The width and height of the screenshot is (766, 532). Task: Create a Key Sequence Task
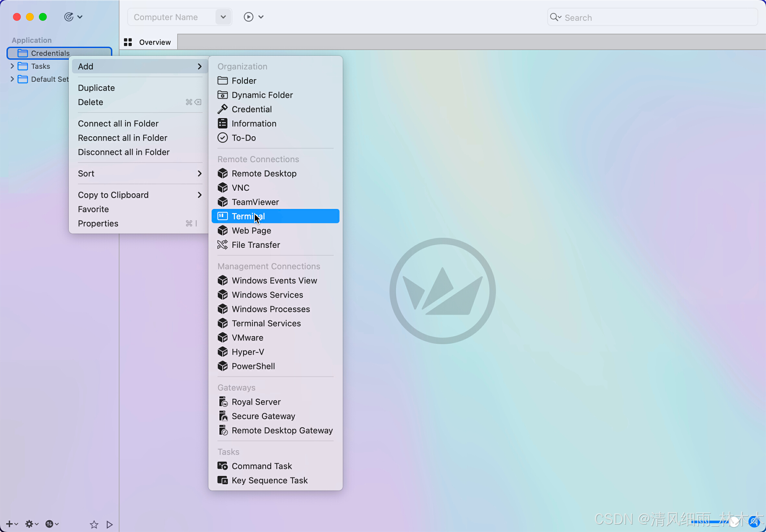point(276,481)
